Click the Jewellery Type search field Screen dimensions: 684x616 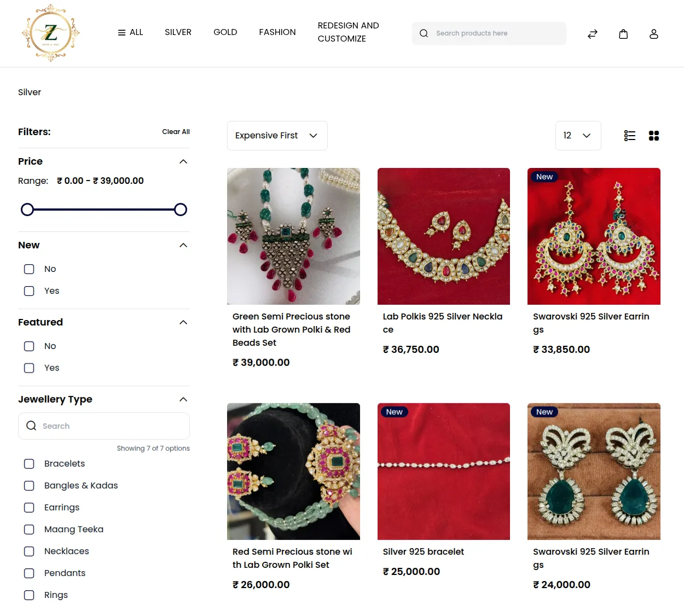tap(104, 426)
